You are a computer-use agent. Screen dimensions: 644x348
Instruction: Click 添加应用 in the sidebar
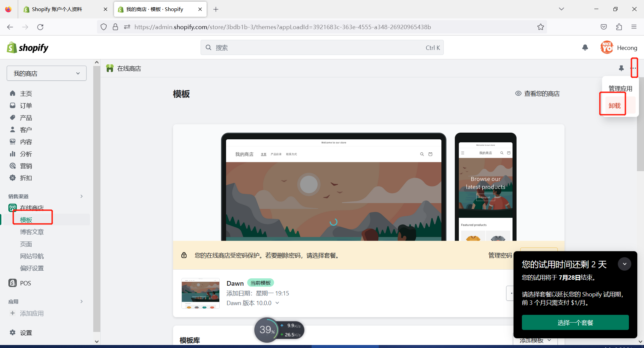click(32, 313)
